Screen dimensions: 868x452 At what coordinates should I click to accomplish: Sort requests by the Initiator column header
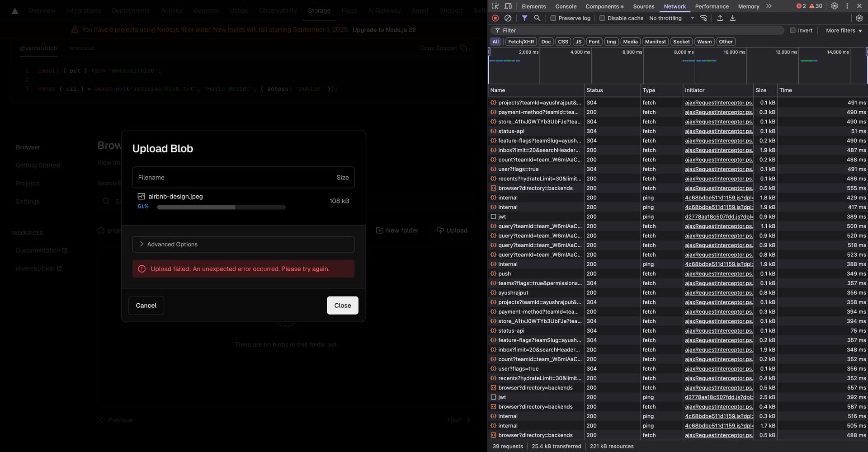pos(718,90)
